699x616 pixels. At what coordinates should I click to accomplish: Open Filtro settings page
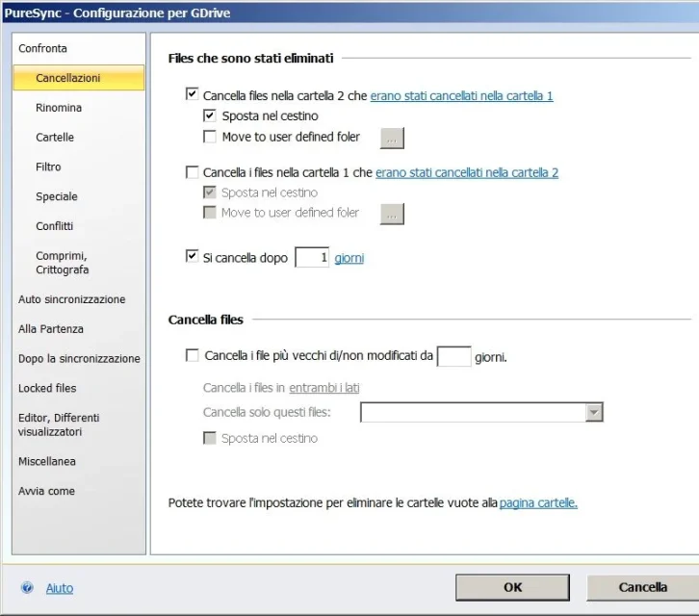(48, 167)
